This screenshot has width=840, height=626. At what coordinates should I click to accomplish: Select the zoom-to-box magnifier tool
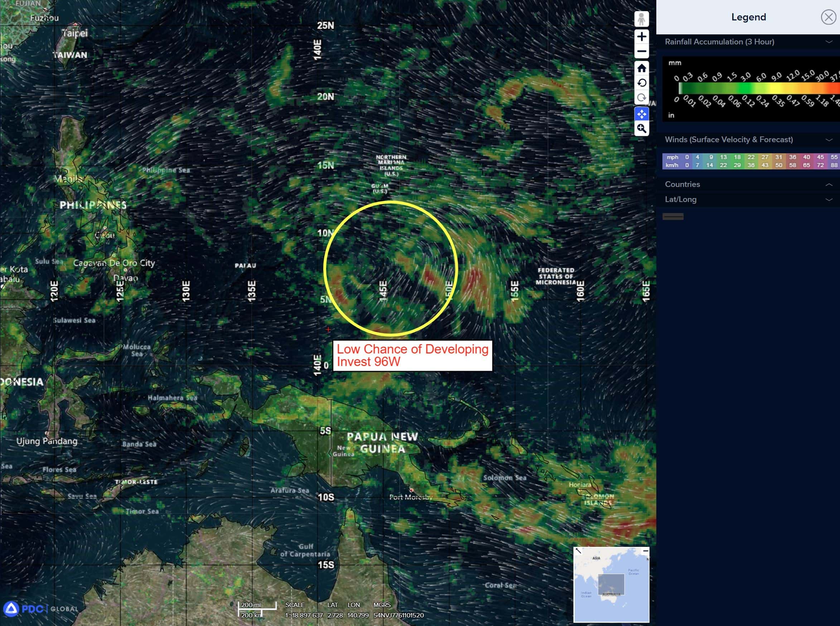[641, 129]
